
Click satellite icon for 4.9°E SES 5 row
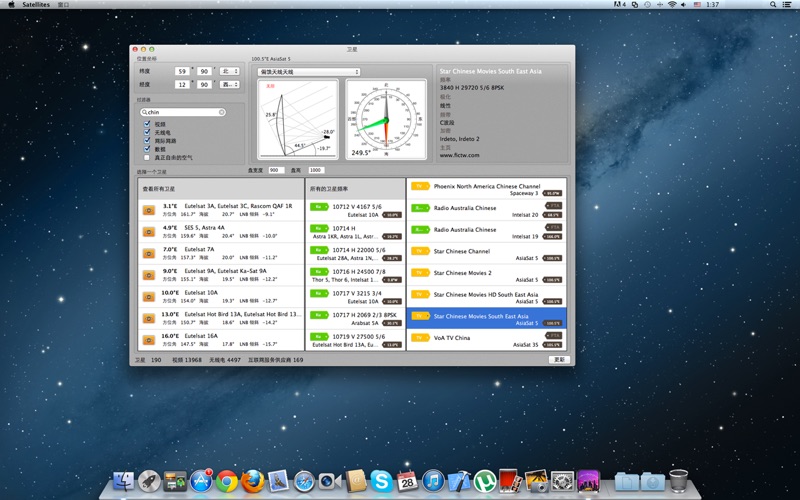pos(148,232)
